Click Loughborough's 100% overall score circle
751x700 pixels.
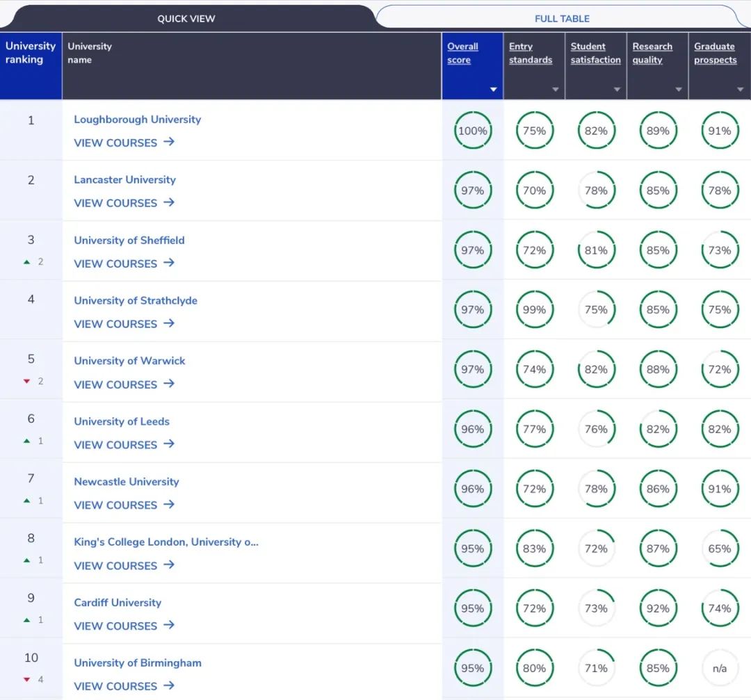[x=472, y=130]
